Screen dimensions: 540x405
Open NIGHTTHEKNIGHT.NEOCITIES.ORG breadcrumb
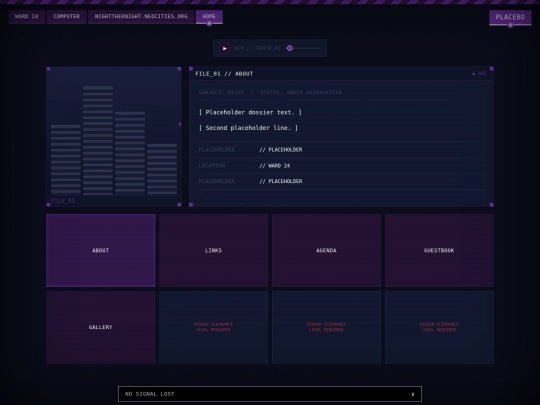tap(141, 17)
